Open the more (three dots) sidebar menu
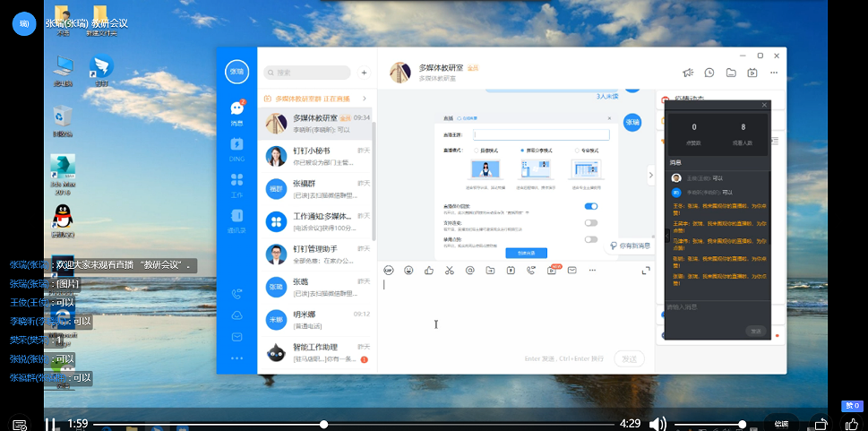The image size is (868, 431). [x=236, y=358]
